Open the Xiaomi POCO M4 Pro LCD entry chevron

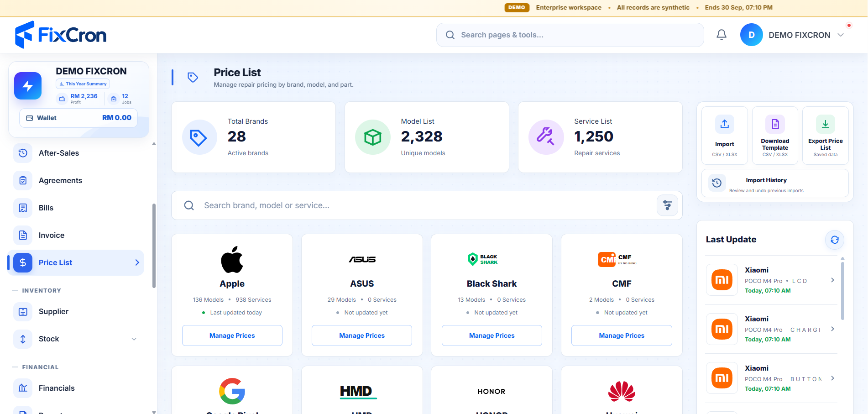click(832, 280)
